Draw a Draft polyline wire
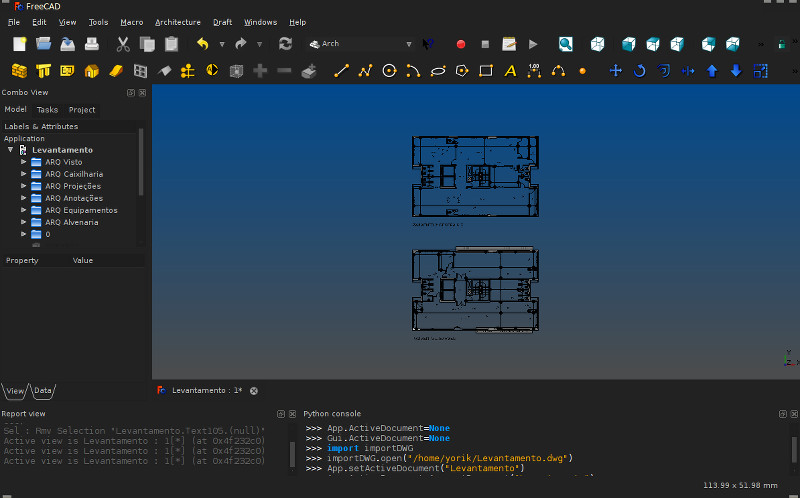The image size is (800, 498). pyautogui.click(x=365, y=71)
